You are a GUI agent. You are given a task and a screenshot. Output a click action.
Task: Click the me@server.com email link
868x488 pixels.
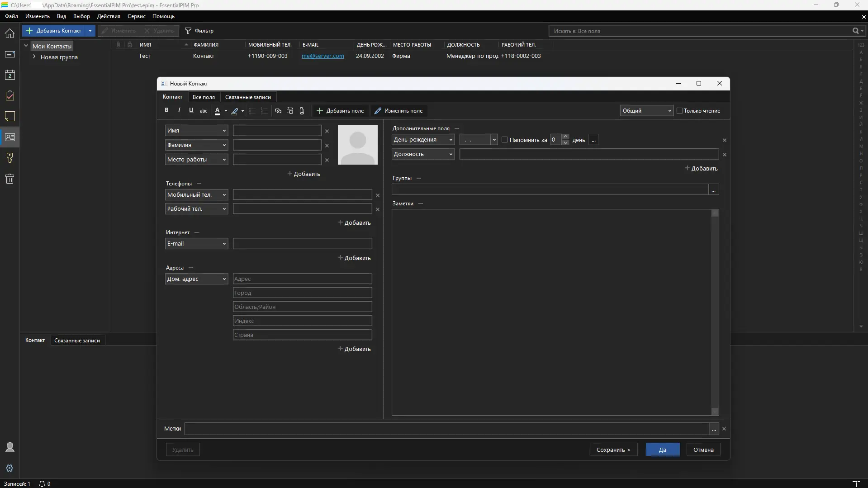tap(323, 56)
